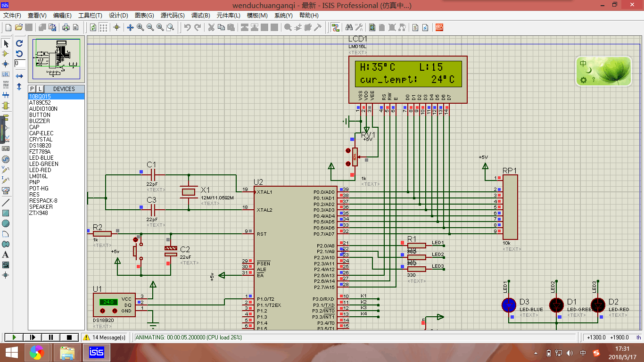Open the Design Explorer icon
This screenshot has width=644, height=362.
(x=372, y=27)
